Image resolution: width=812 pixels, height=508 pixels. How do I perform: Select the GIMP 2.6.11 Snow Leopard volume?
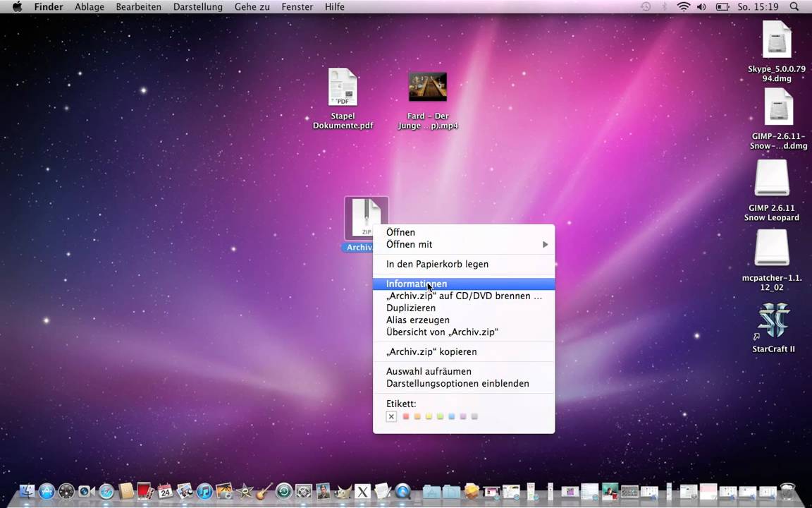click(772, 190)
